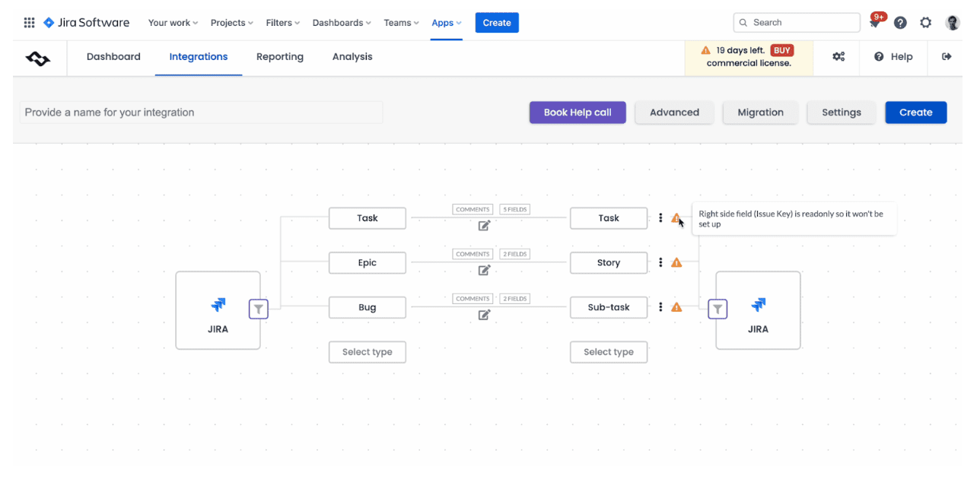Click the Migration button
980x479 pixels.
point(759,113)
